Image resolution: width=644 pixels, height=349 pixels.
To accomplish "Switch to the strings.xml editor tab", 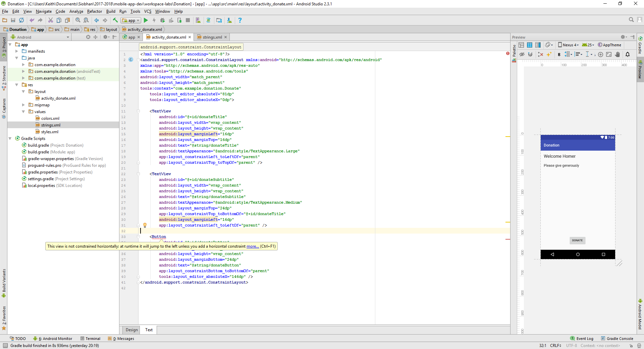I will 212,37.
